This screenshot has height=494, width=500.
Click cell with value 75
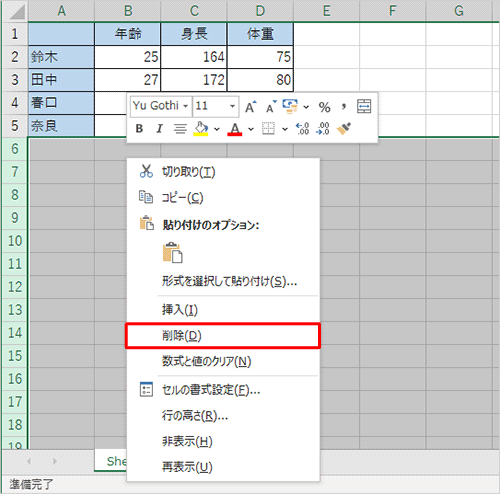point(260,57)
